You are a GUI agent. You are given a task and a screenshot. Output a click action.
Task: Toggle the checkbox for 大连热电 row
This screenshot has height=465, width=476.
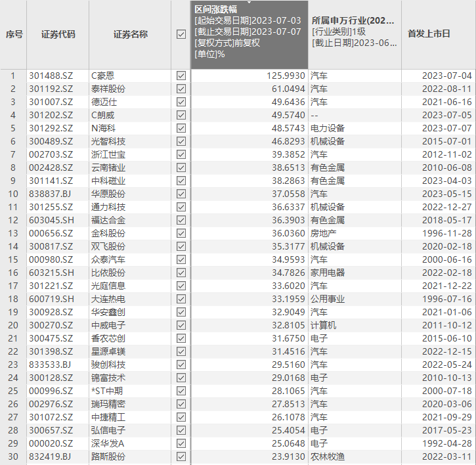(x=181, y=299)
